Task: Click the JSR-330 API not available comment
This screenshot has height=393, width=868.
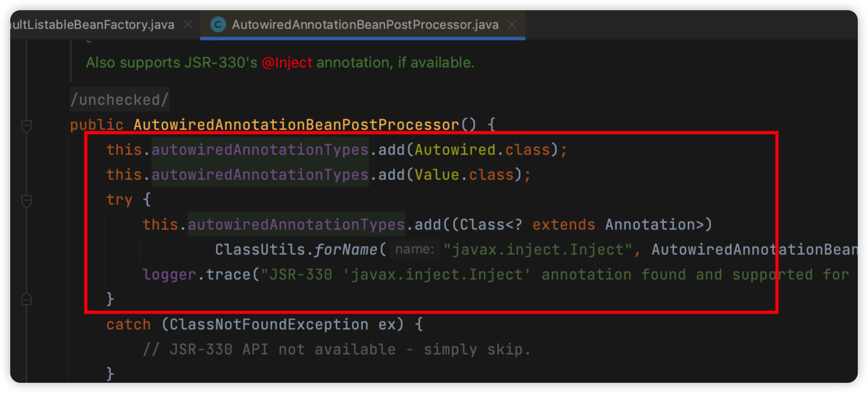Action: [336, 349]
